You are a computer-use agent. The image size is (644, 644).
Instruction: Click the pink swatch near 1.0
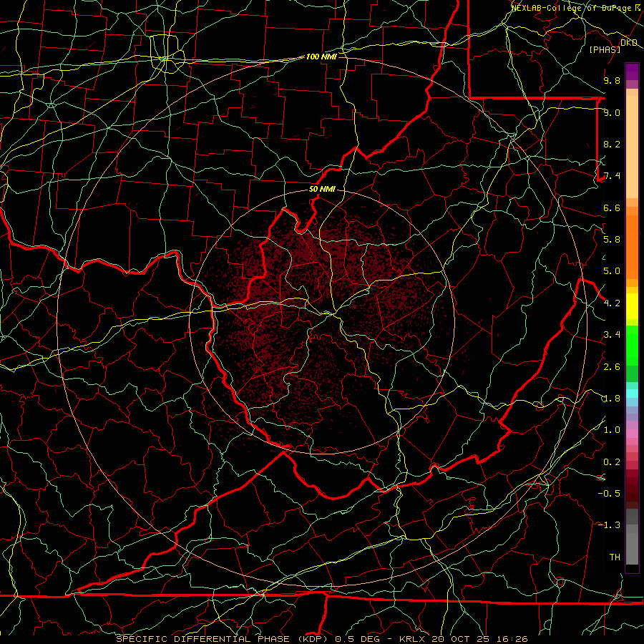point(632,434)
